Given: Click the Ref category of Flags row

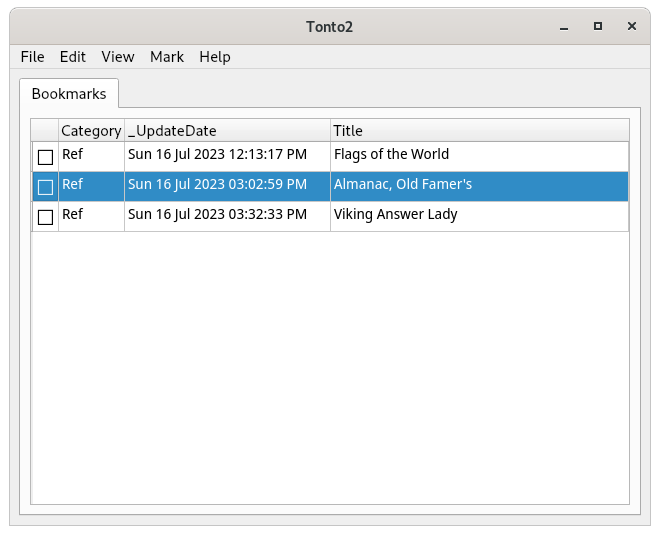Looking at the screenshot, I should click(x=73, y=155).
